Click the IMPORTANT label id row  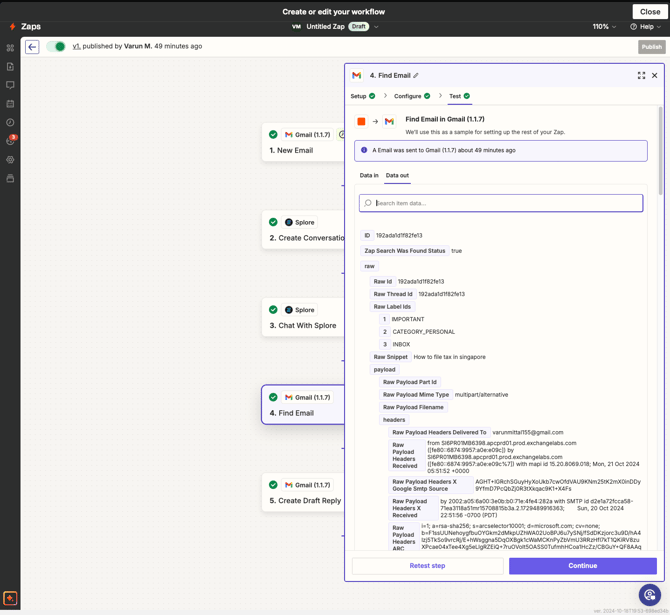(402, 319)
